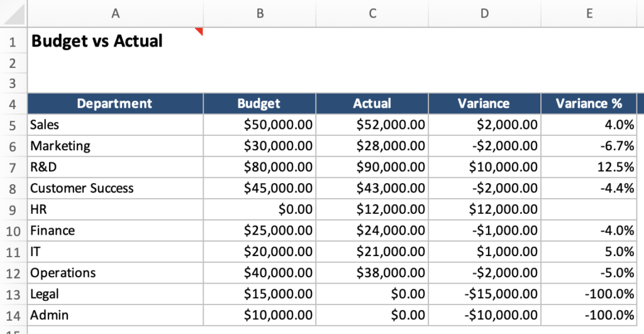Click the Operations department cell
The image size is (644, 334).
click(64, 273)
